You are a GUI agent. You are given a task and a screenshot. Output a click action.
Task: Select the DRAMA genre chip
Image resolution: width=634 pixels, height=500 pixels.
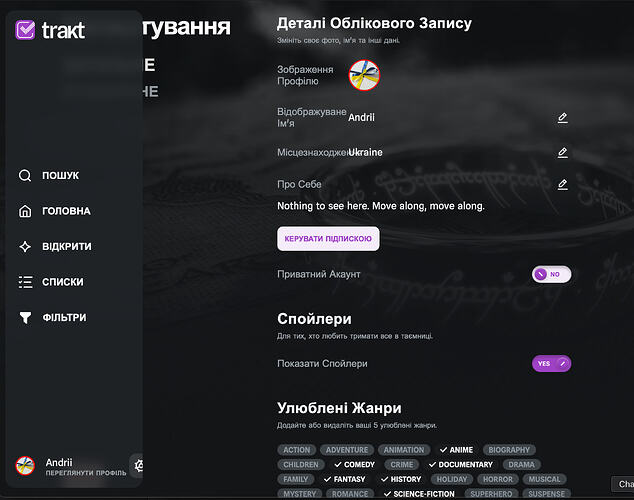tap(522, 465)
